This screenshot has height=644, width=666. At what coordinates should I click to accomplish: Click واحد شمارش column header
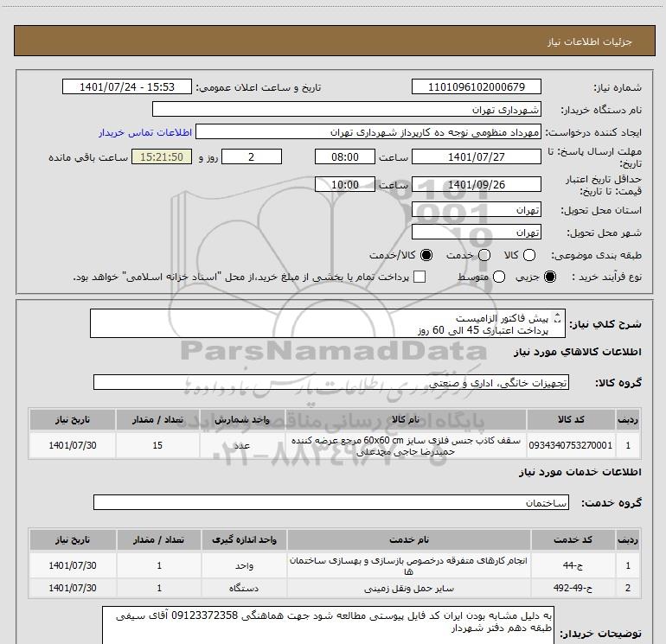click(242, 419)
